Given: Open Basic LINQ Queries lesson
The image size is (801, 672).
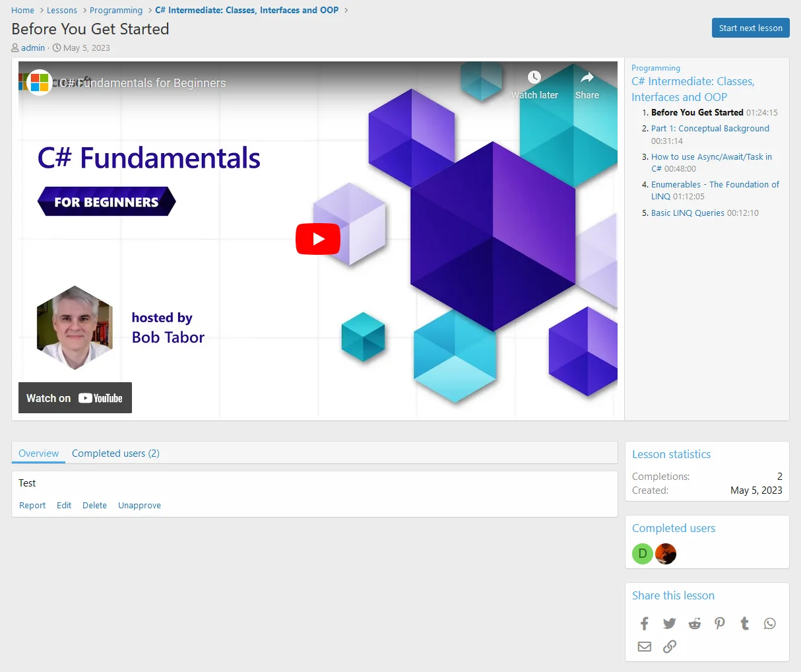Looking at the screenshot, I should 688,213.
